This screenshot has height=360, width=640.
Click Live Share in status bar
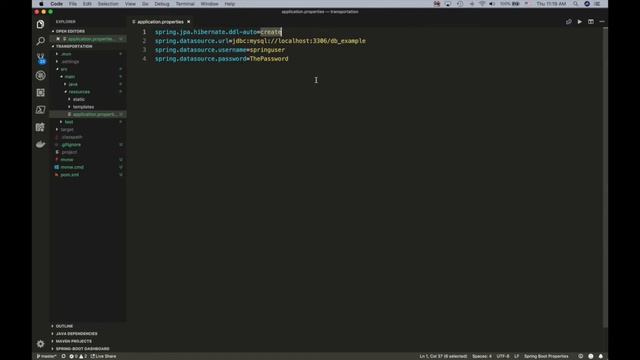pyautogui.click(x=103, y=356)
